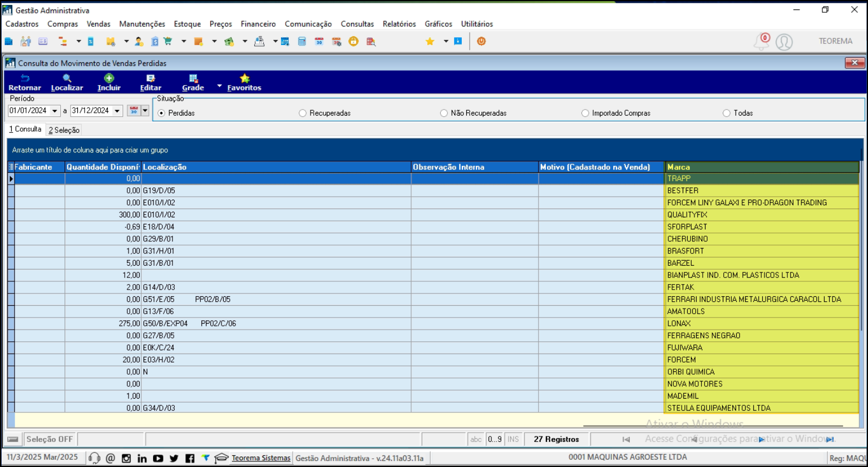Click the shopping cart icon
The height and width of the screenshot is (467, 868).
pyautogui.click(x=168, y=42)
